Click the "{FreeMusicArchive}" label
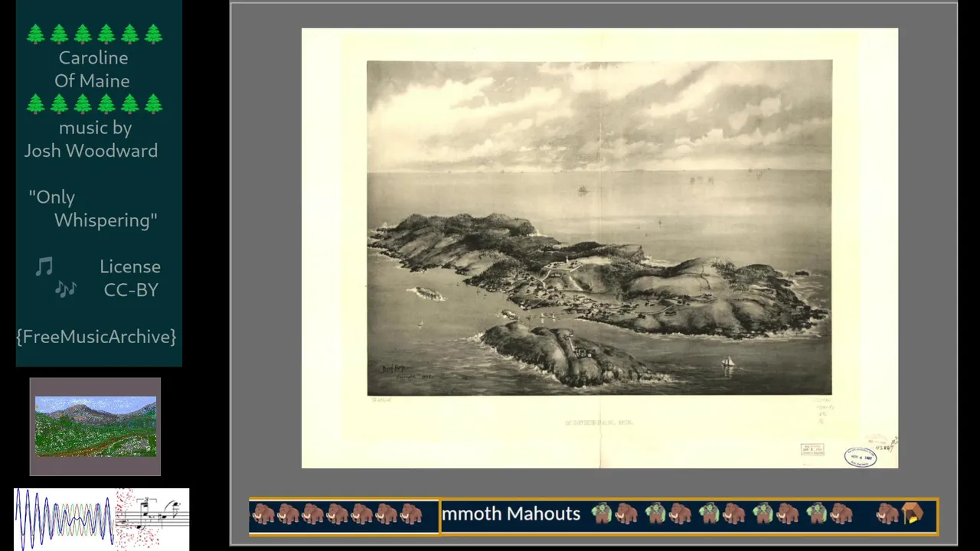Viewport: 980px width, 551px height. tap(96, 337)
